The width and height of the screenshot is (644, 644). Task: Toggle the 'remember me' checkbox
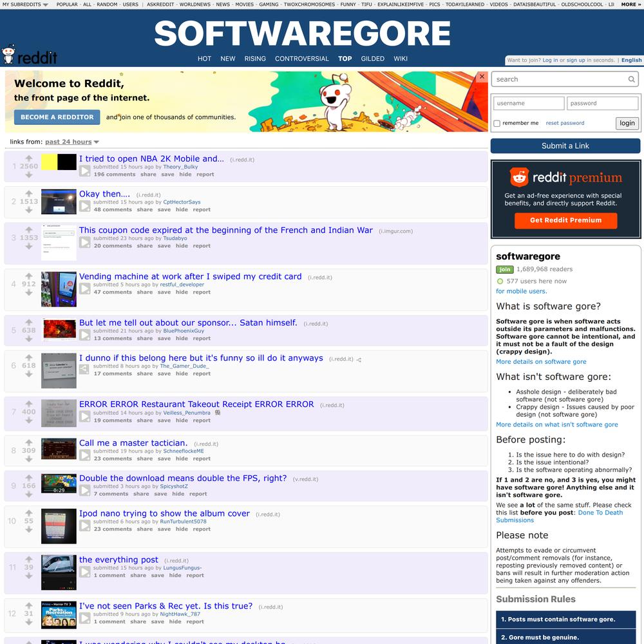497,123
